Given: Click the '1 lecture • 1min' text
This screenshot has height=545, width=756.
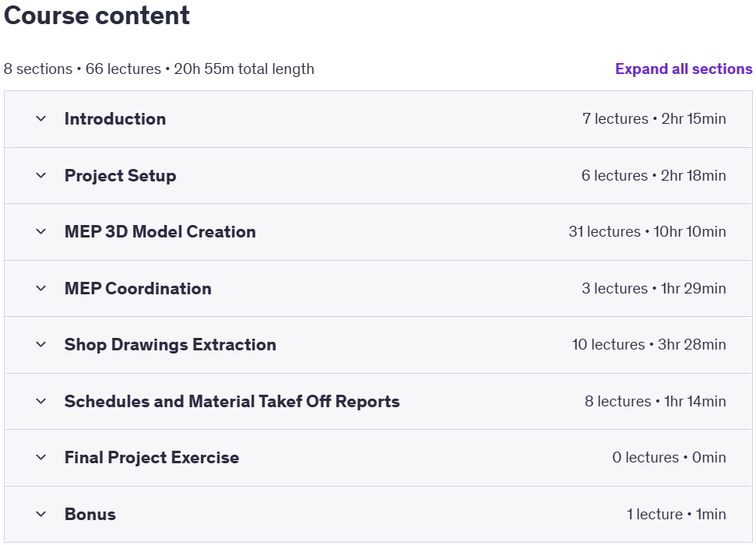Looking at the screenshot, I should (677, 514).
